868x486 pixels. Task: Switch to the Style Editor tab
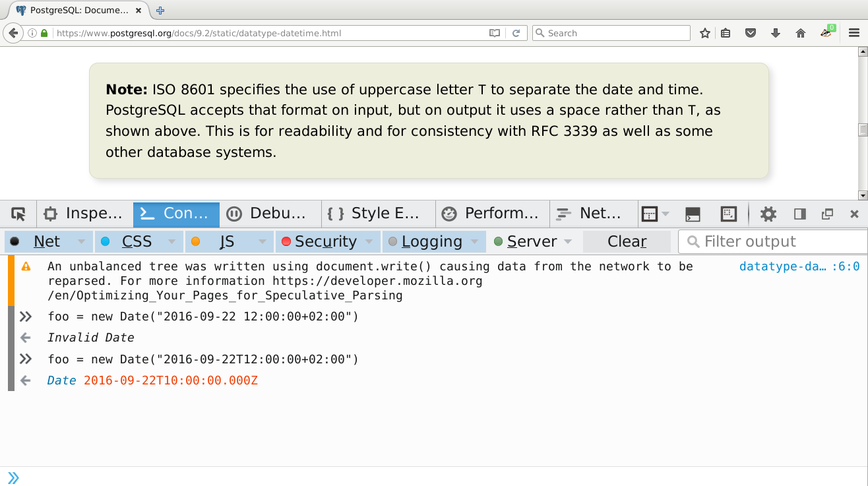coord(379,214)
